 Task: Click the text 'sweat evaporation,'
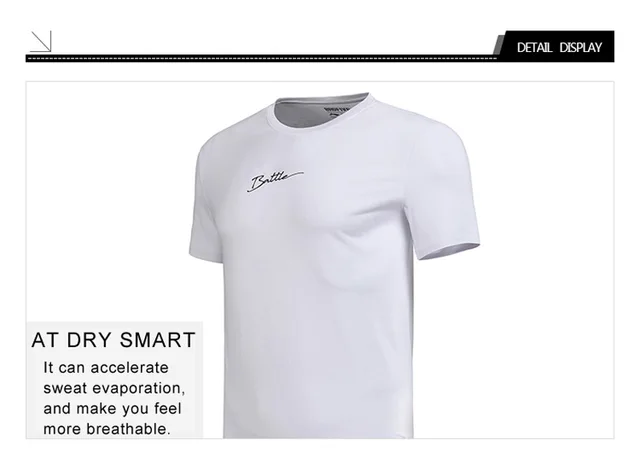click(114, 388)
